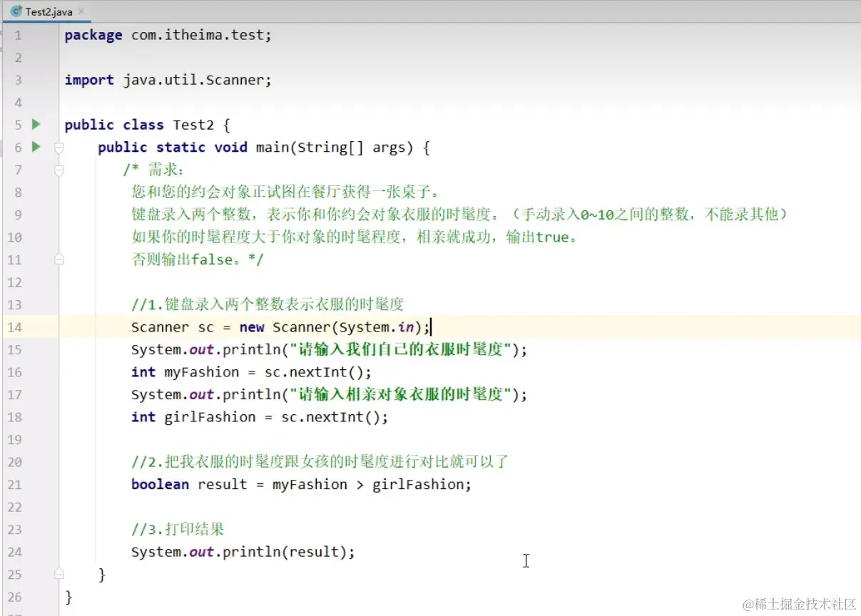Click the //2. comparison comment on line 20
Image resolution: width=861 pixels, height=616 pixels.
point(320,461)
